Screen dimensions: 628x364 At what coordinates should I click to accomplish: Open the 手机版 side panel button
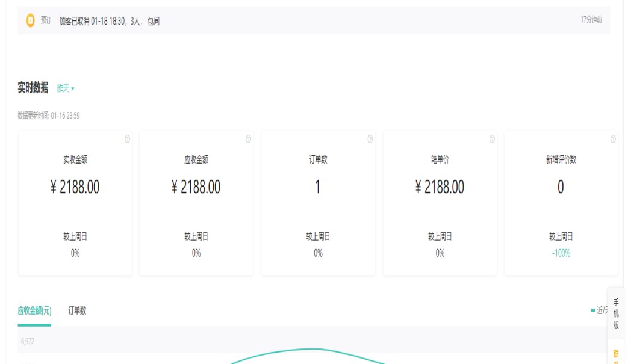tap(616, 313)
